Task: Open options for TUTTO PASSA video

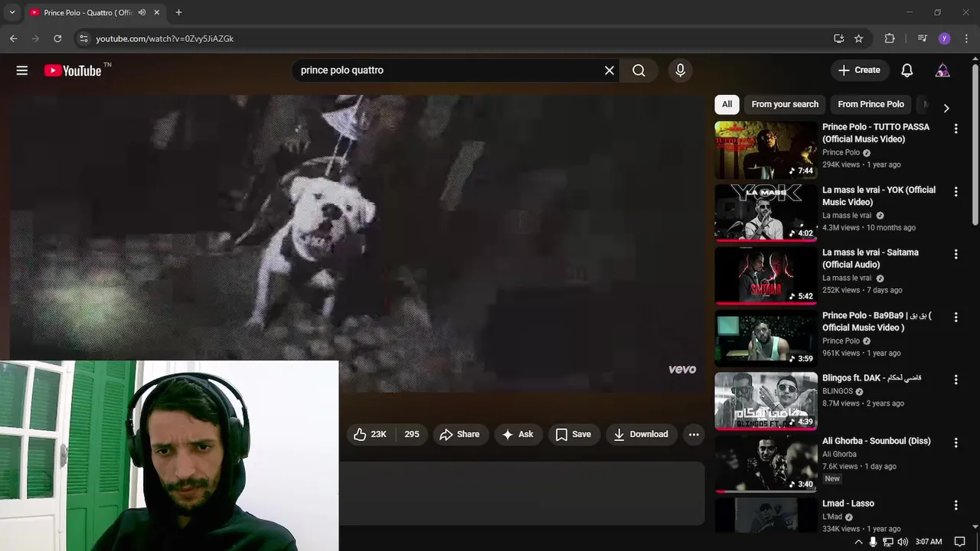Action: tap(955, 129)
